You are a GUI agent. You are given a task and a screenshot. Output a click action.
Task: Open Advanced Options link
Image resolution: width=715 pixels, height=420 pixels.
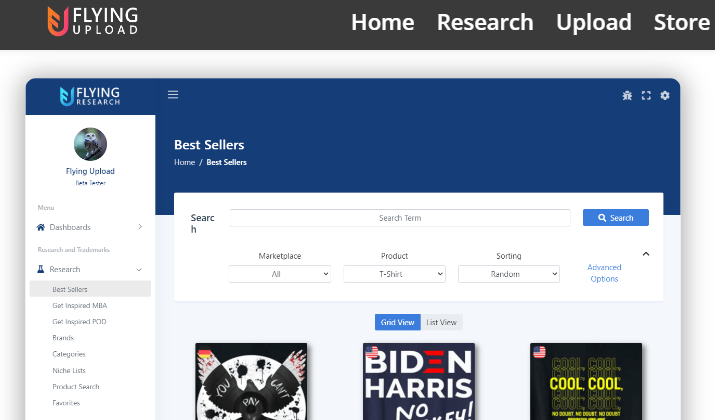604,273
